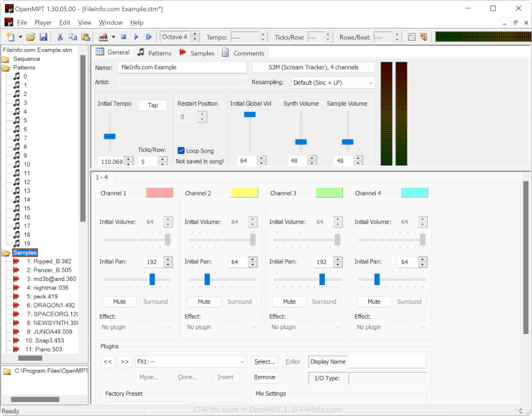
Task: Click the New file toolbar icon
Action: point(10,36)
